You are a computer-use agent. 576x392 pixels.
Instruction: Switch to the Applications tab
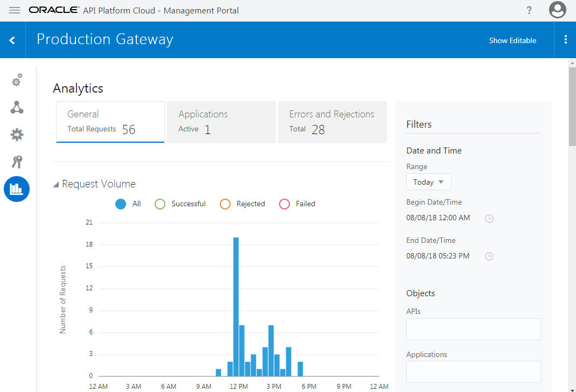[221, 122]
